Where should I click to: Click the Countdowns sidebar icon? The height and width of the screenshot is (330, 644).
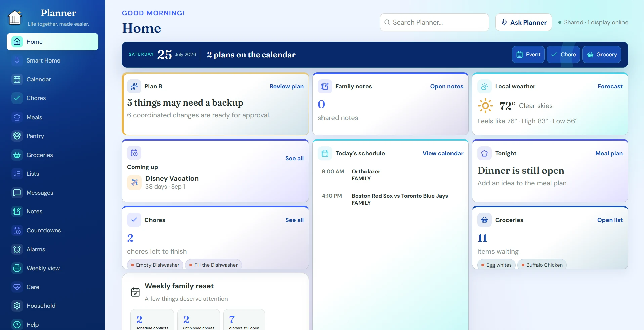pyautogui.click(x=17, y=230)
